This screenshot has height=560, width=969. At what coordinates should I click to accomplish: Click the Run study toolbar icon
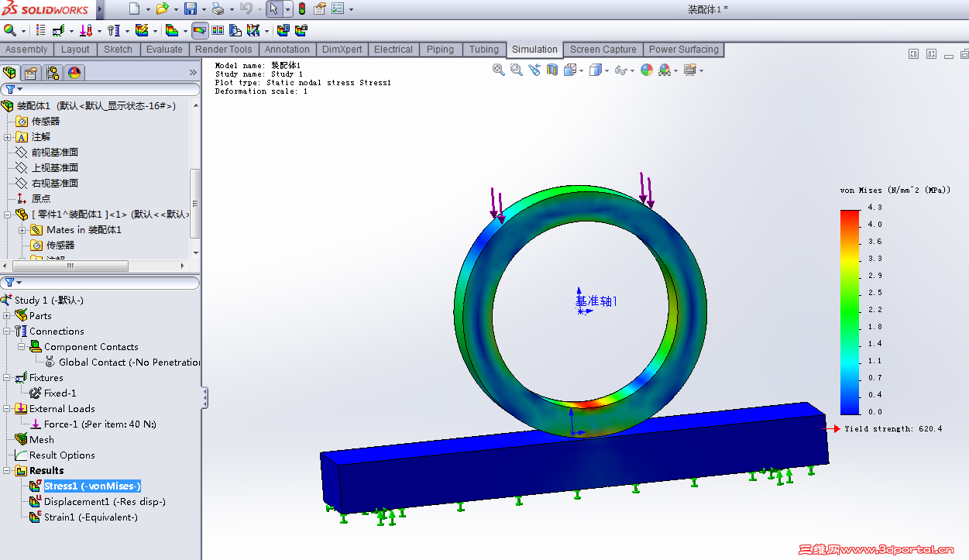tap(141, 30)
